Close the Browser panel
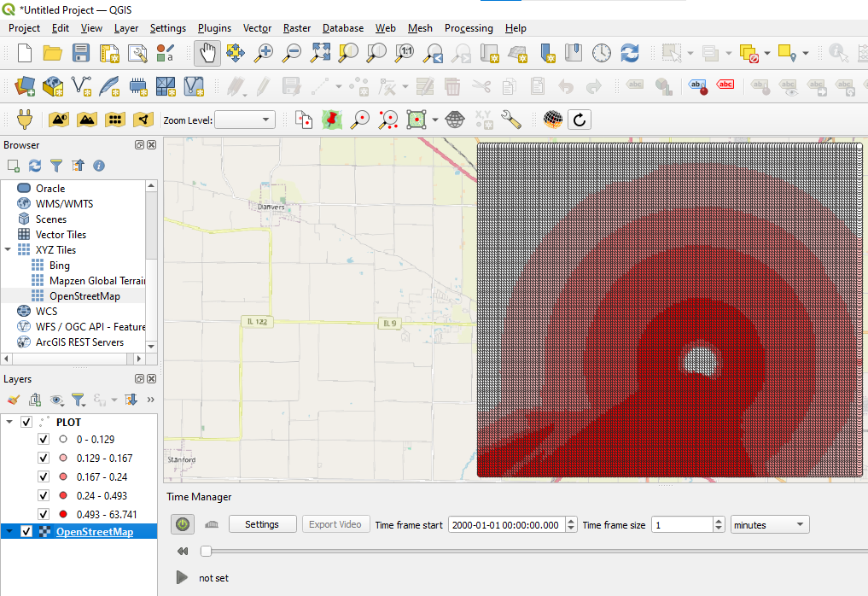The image size is (868, 596). click(x=151, y=144)
